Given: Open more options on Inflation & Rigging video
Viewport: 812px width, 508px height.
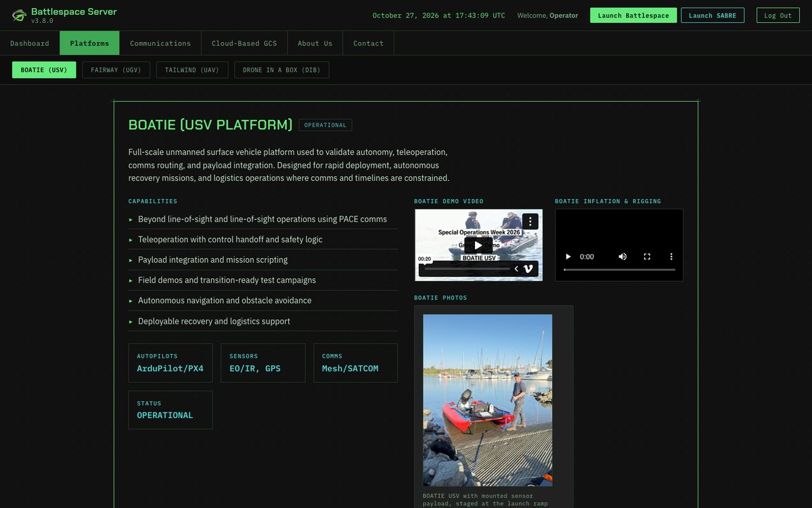Looking at the screenshot, I should 671,257.
